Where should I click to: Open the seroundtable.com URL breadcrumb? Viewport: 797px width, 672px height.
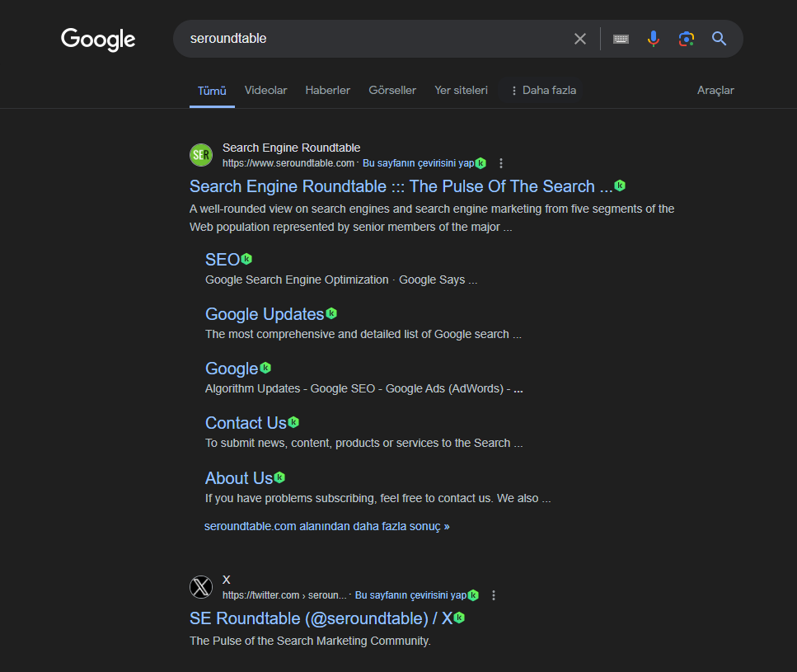click(x=288, y=163)
